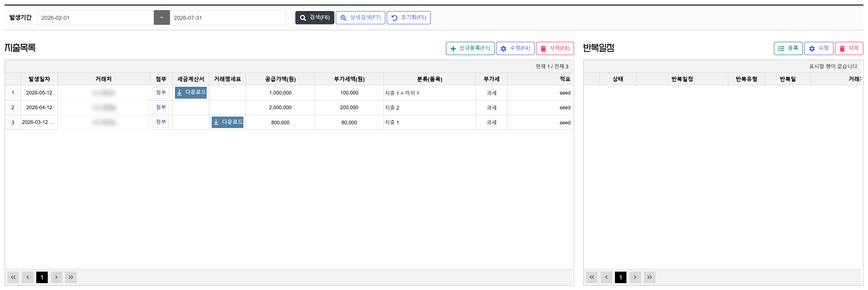This screenshot has width=868, height=290.
Task: Click 첨부 button in row 2026-04-12
Action: tap(161, 107)
